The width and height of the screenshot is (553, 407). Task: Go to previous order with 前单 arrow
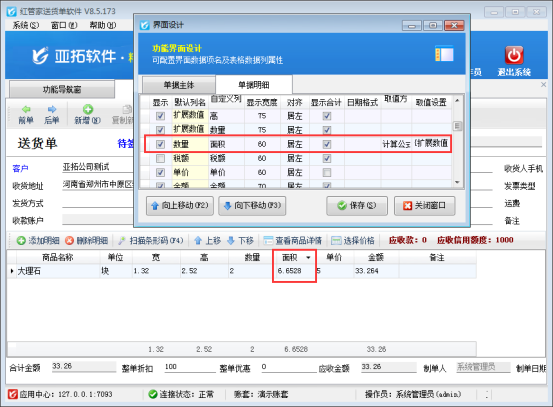tap(26, 109)
